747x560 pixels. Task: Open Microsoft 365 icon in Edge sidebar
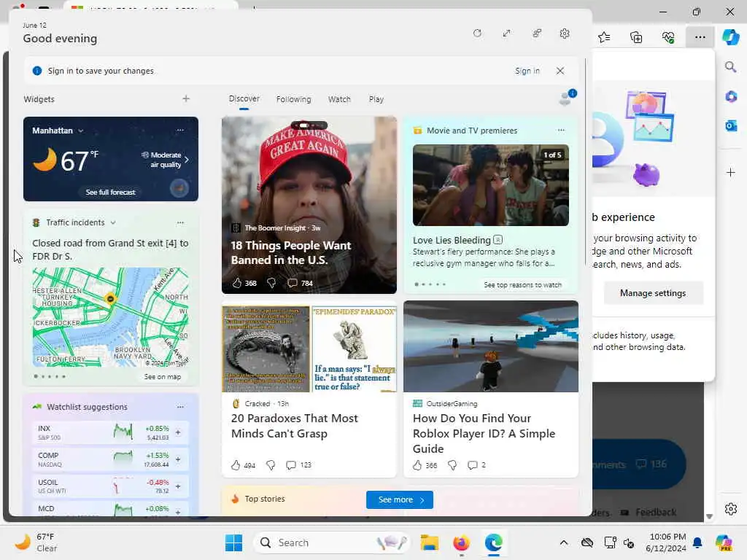(731, 97)
